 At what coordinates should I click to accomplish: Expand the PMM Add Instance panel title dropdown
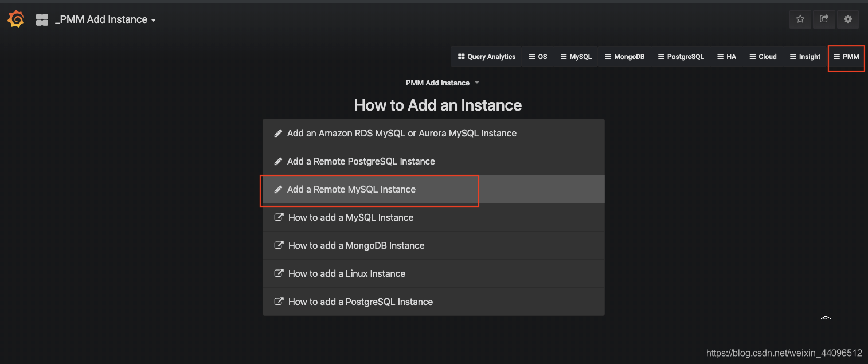442,83
